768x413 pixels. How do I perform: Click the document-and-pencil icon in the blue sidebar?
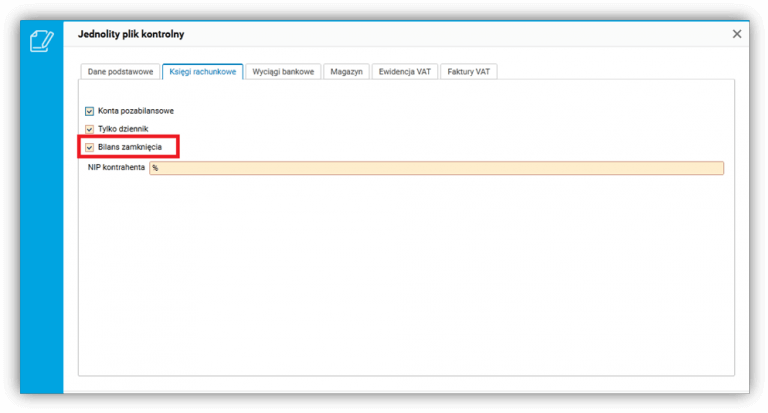click(x=42, y=41)
